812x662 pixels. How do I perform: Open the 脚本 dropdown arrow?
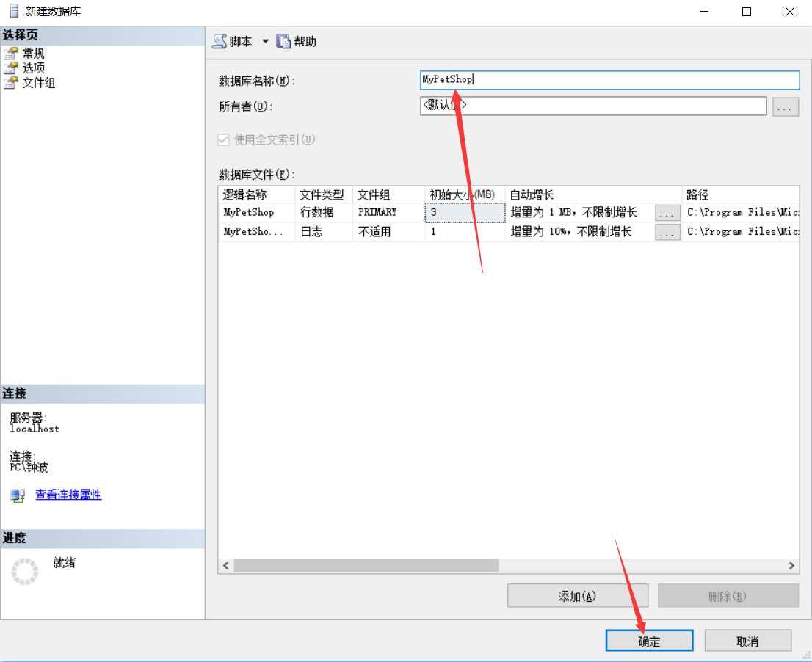(x=265, y=41)
